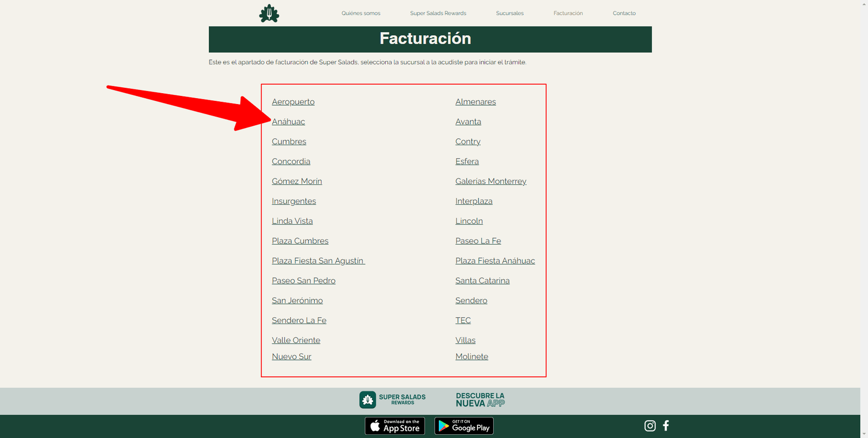Open the Cumbres branch link
868x438 pixels.
coord(289,141)
